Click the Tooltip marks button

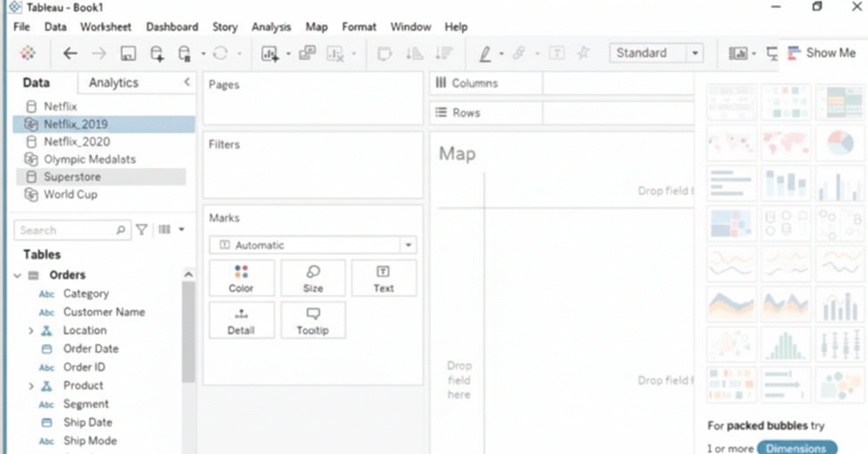click(x=313, y=320)
